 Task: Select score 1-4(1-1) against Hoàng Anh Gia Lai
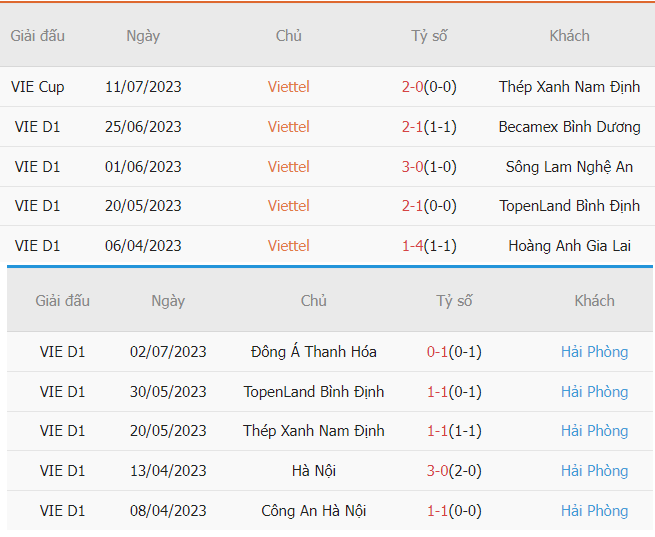click(x=429, y=246)
